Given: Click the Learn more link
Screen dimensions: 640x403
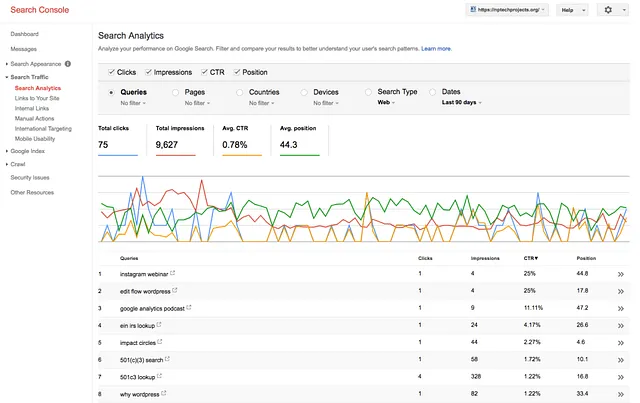Looking at the screenshot, I should click(436, 49).
